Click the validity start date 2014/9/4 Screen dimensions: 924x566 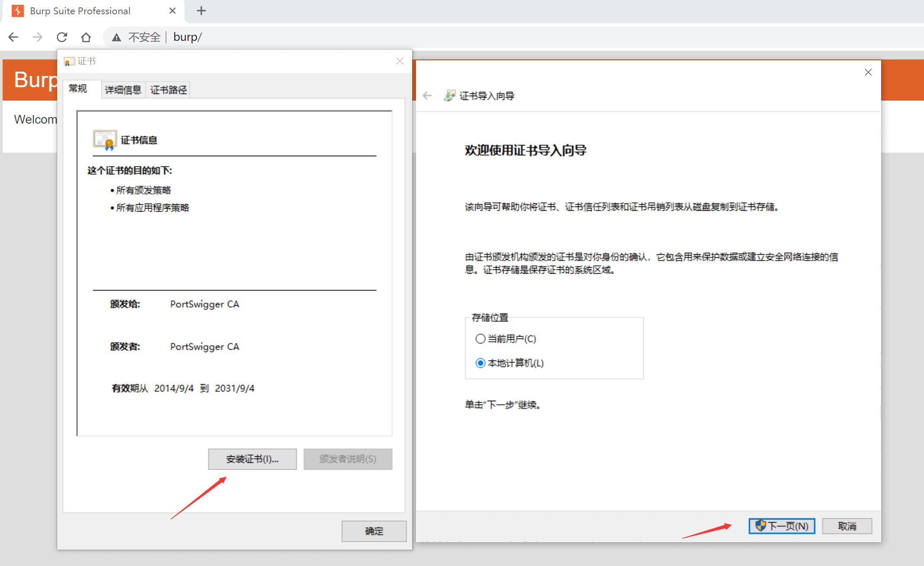174,388
